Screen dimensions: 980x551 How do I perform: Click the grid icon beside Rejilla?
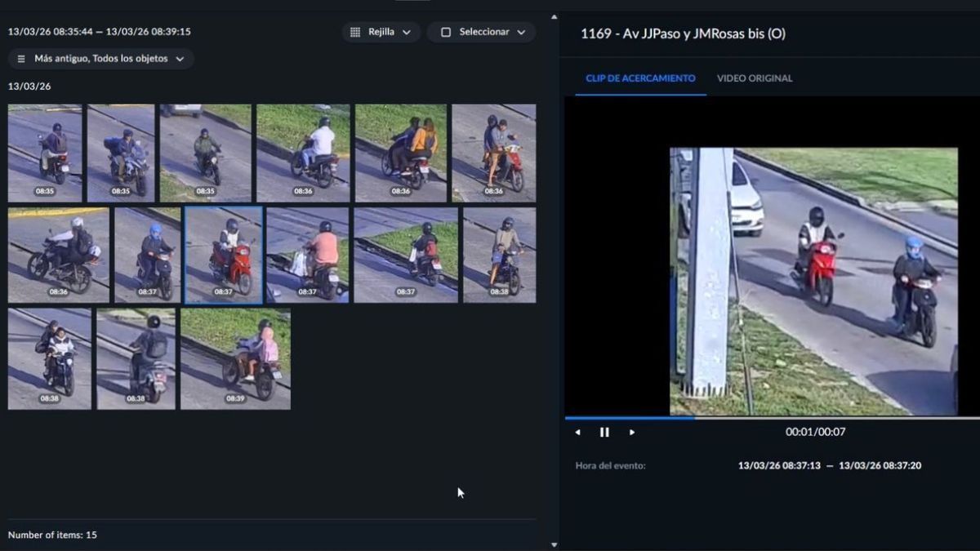[355, 32]
